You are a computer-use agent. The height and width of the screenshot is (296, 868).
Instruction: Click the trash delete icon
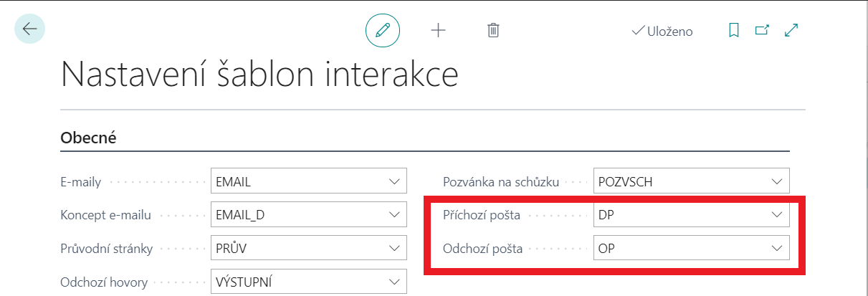click(493, 30)
